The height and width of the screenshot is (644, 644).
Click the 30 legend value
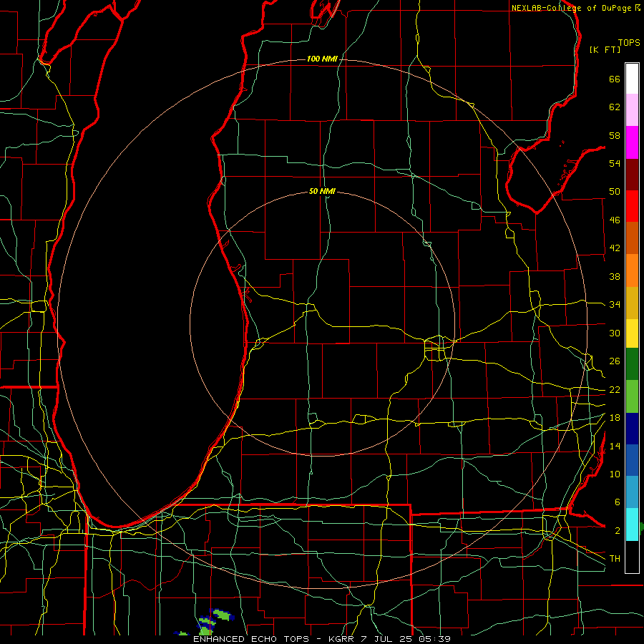coord(615,333)
